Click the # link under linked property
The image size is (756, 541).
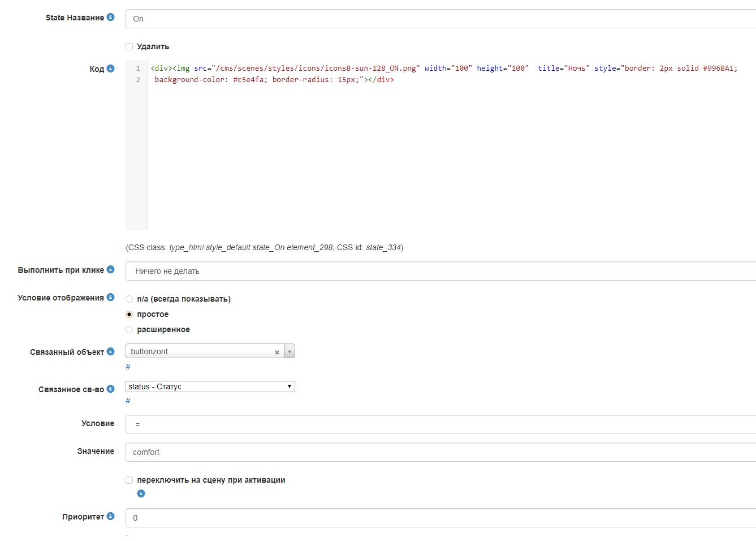tap(128, 401)
